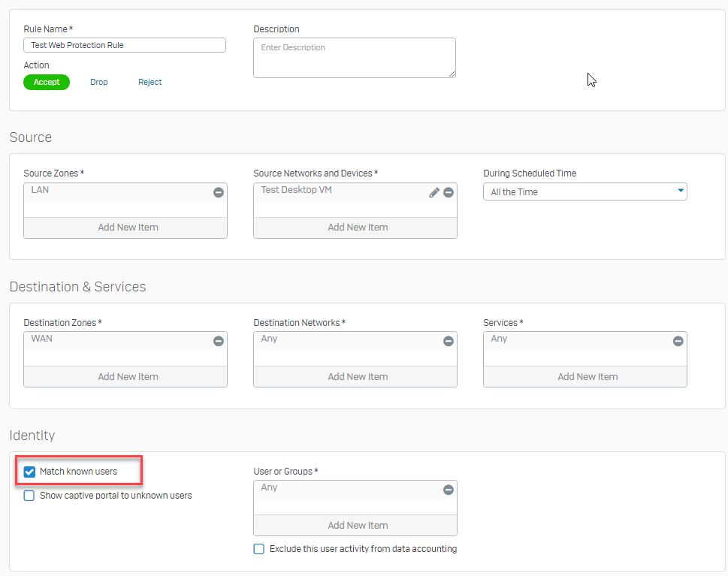Image resolution: width=728 pixels, height=576 pixels.
Task: Click the Rule Name input field
Action: coord(125,45)
